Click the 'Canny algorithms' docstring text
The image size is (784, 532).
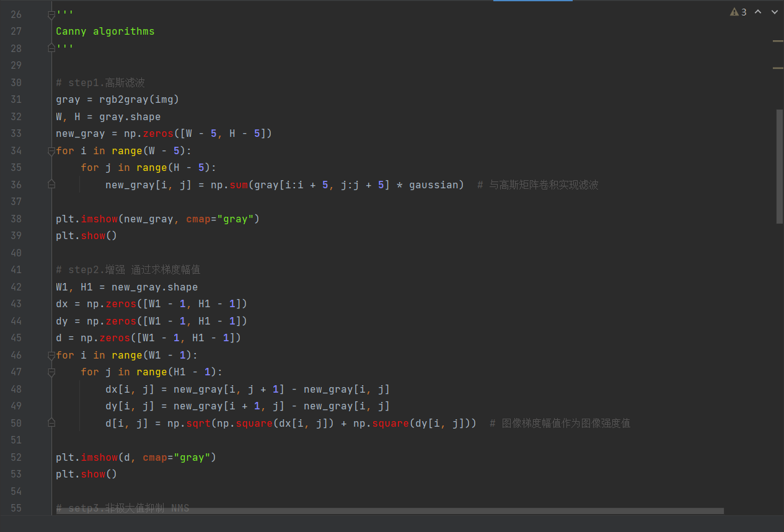(105, 31)
